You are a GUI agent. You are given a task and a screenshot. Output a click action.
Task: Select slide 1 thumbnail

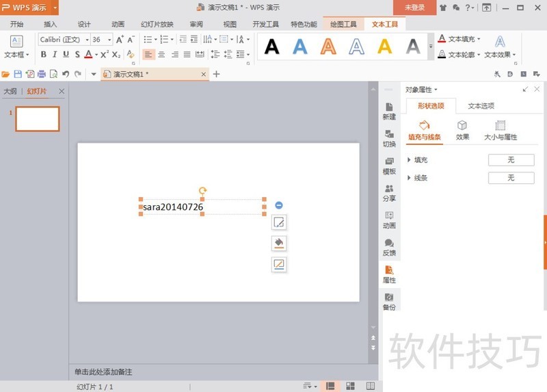point(38,118)
